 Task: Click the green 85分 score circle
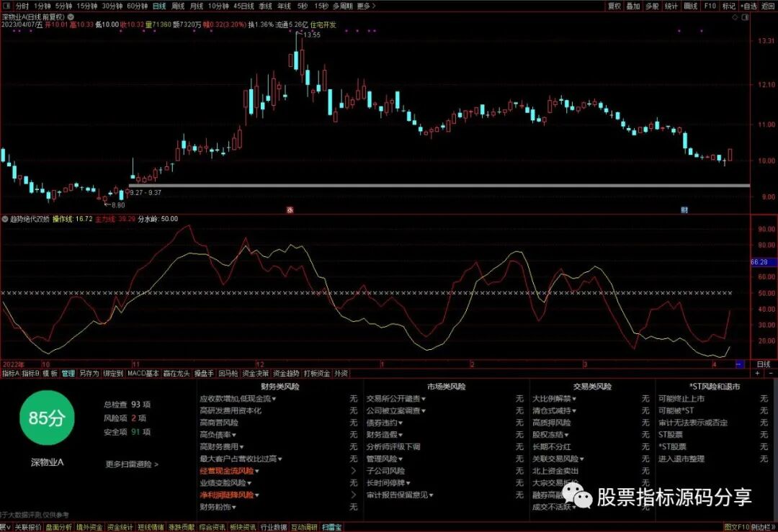47,418
